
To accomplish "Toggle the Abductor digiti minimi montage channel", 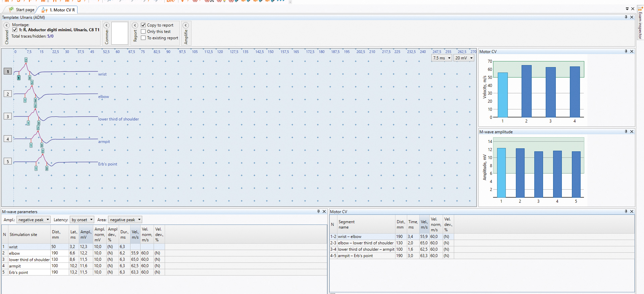I will 15,30.
